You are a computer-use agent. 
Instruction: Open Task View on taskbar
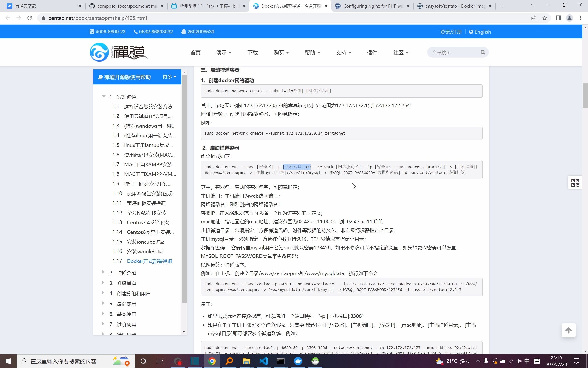click(x=160, y=361)
